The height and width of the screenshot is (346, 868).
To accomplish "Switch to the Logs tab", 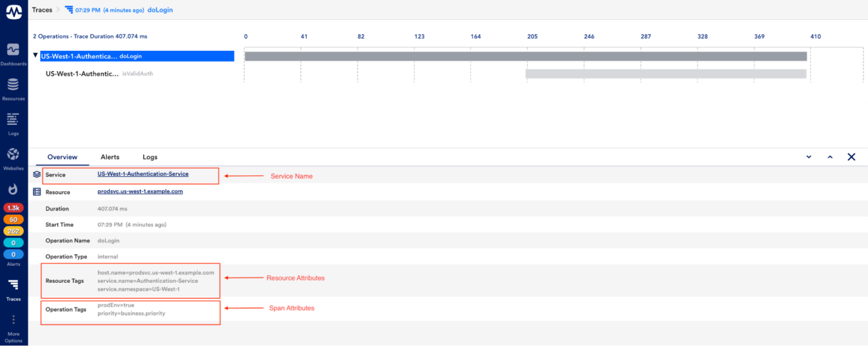I will coord(150,157).
